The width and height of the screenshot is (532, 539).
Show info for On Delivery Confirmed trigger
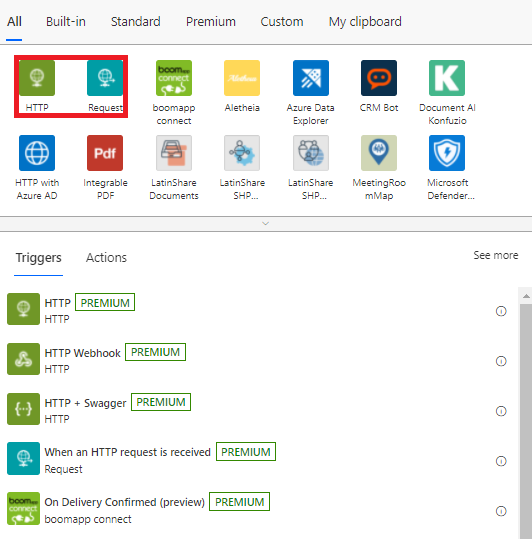click(501, 511)
